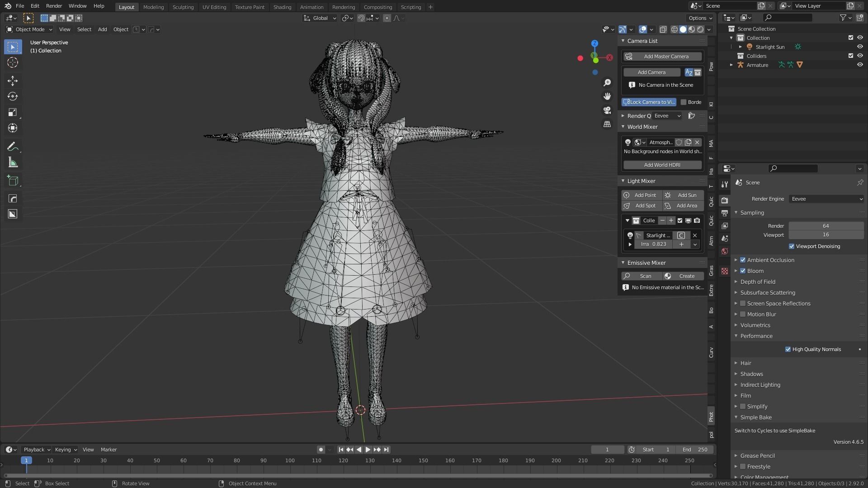Open Render properties tab icon
This screenshot has height=488, width=868.
coord(725,200)
